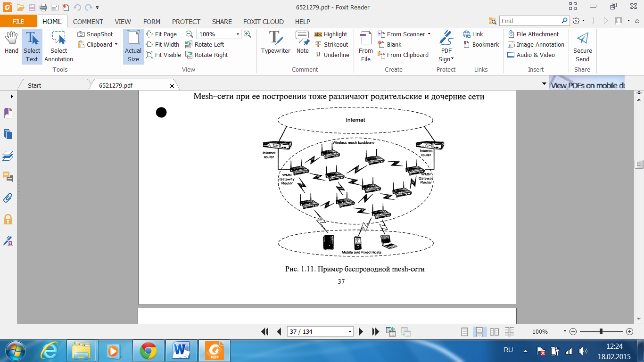
Task: Jump to the last page
Action: [376, 332]
